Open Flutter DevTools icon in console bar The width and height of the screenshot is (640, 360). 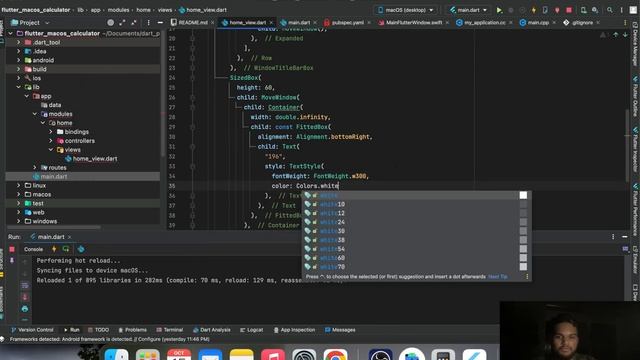click(x=81, y=249)
